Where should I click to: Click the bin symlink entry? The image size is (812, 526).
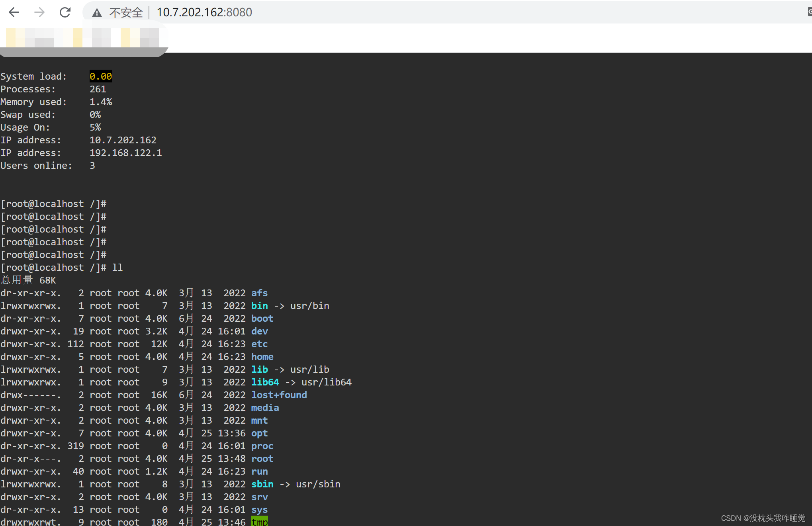point(259,306)
